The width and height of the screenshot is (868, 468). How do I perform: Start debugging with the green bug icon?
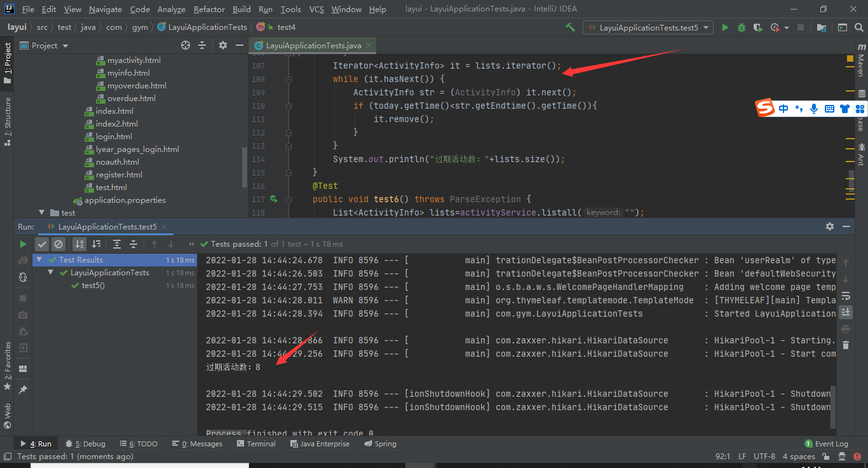[742, 27]
